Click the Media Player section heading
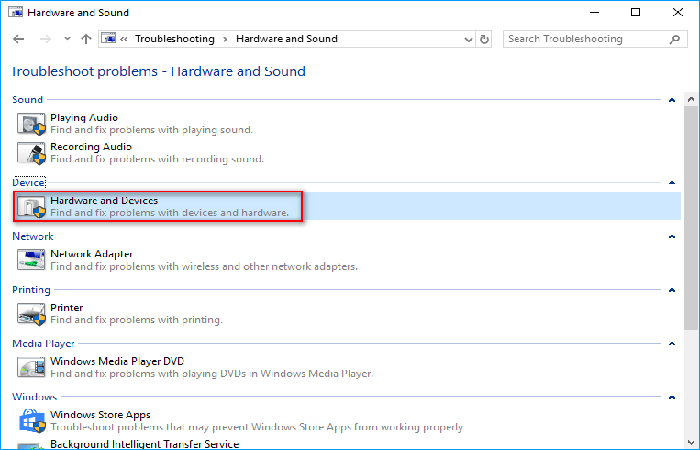Screen dimensions: 700x450 43,344
